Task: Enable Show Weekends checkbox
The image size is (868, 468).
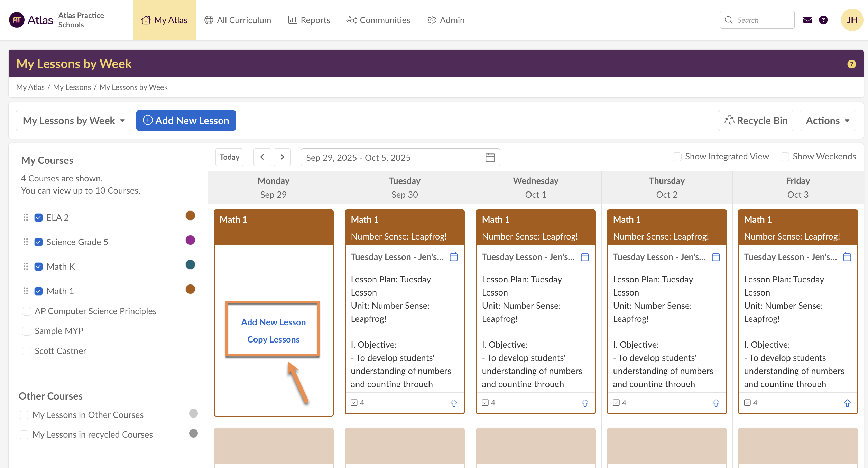Action: pyautogui.click(x=785, y=157)
